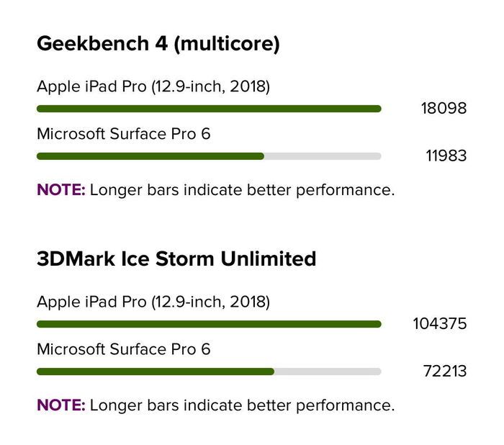
Task: Click the iPad Pro green bar in Geekbench 4
Action: coord(209,109)
